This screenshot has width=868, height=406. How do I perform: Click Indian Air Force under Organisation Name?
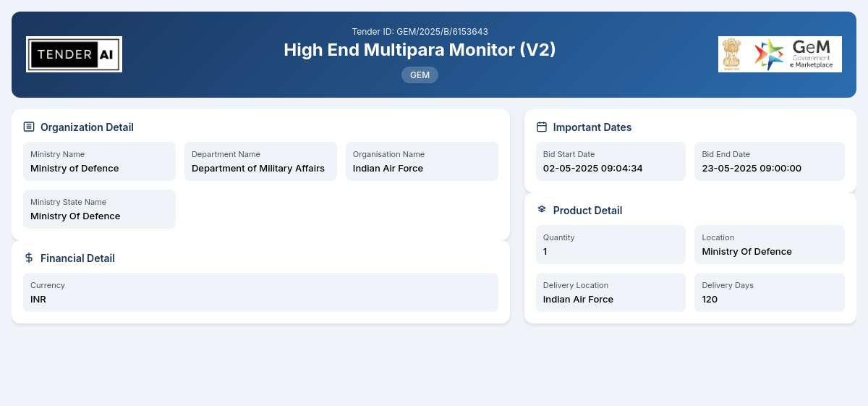(x=388, y=169)
